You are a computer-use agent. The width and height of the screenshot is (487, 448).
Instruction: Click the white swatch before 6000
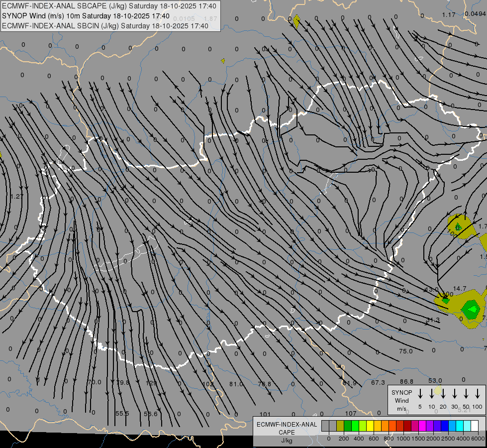click(x=474, y=426)
